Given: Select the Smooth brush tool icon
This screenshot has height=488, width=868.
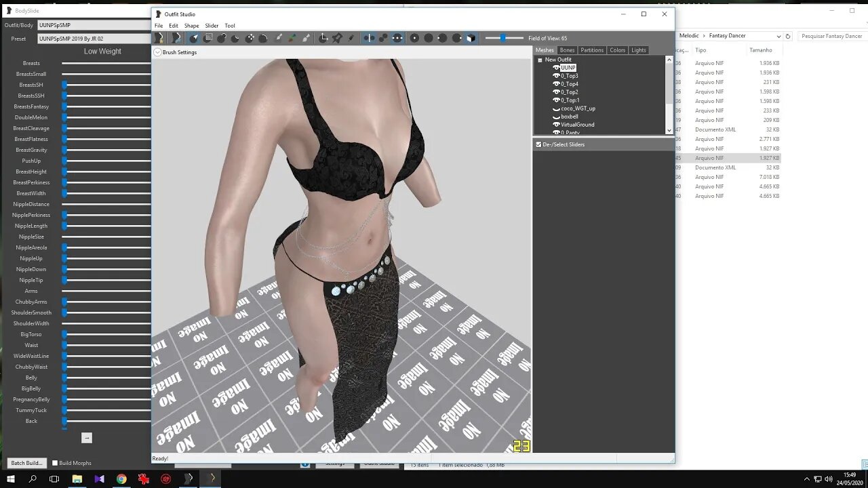Looking at the screenshot, I should pos(263,38).
